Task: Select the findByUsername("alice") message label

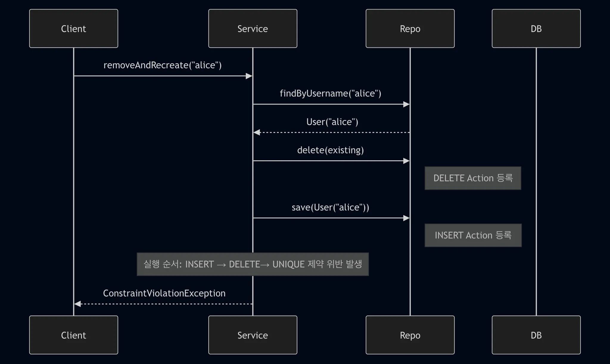Action: pyautogui.click(x=330, y=94)
